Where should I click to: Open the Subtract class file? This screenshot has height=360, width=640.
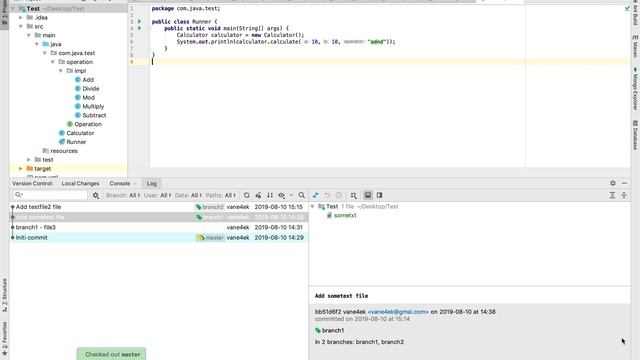(91, 116)
